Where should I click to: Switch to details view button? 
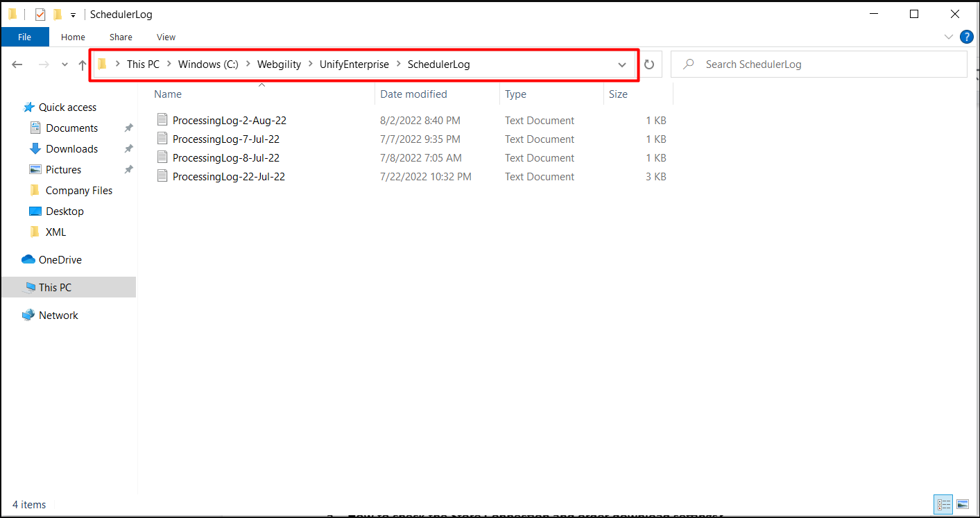pos(944,504)
